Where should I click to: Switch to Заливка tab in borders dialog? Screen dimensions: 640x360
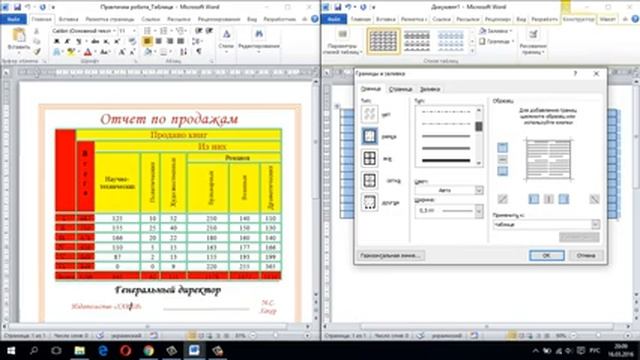tap(430, 89)
